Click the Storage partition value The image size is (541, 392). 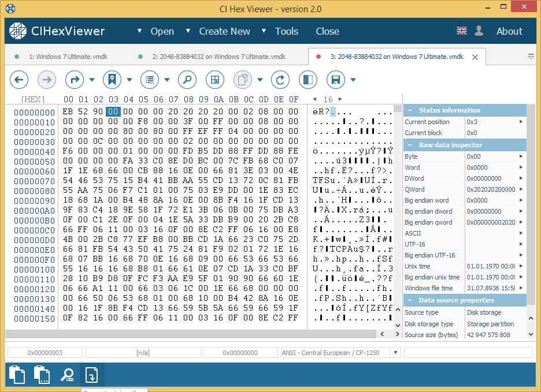490,324
